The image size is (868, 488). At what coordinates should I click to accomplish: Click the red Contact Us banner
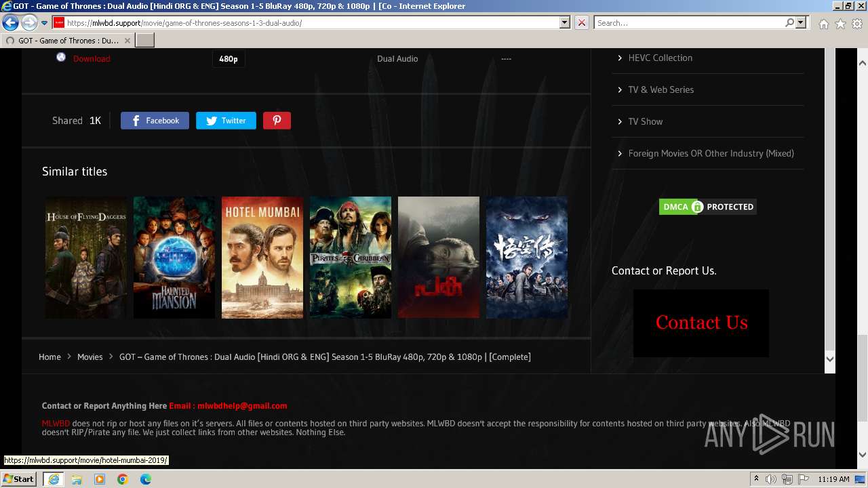tap(701, 323)
